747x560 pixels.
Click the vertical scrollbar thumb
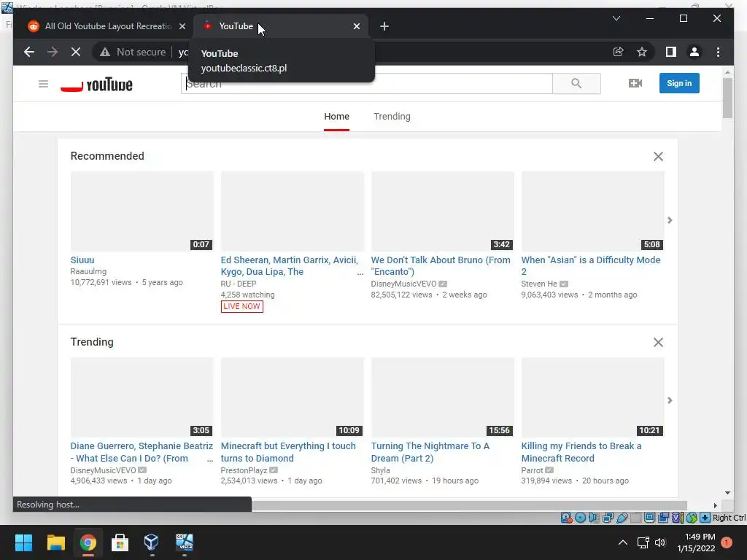coord(727,98)
